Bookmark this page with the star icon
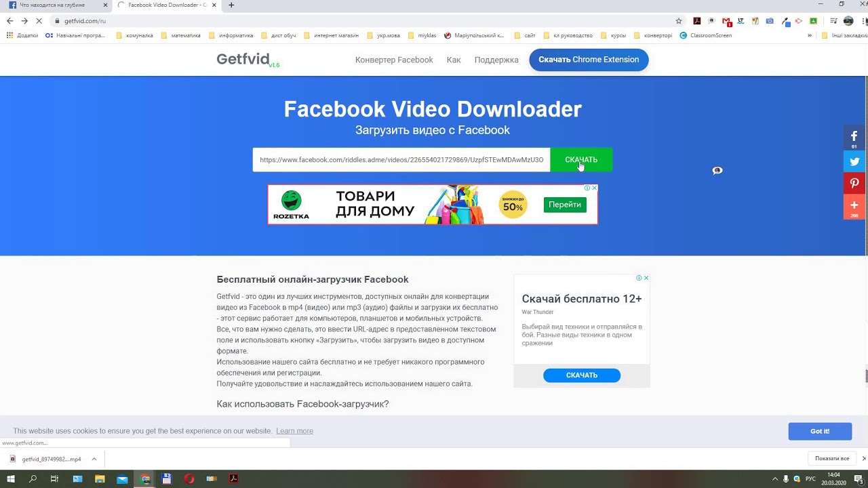This screenshot has height=488, width=868. (x=679, y=21)
